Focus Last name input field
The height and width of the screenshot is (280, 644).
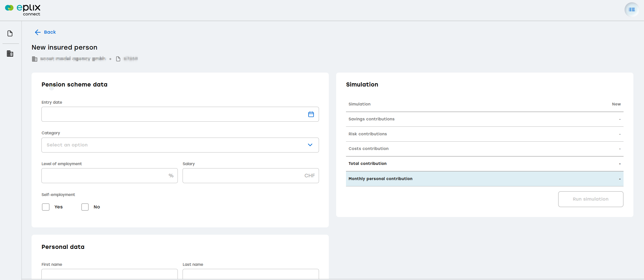[x=251, y=274]
